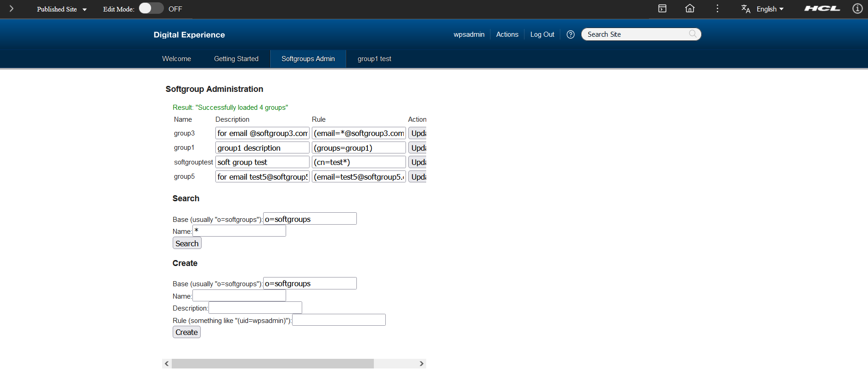Click the translate language icon
868x385 pixels.
coord(745,9)
